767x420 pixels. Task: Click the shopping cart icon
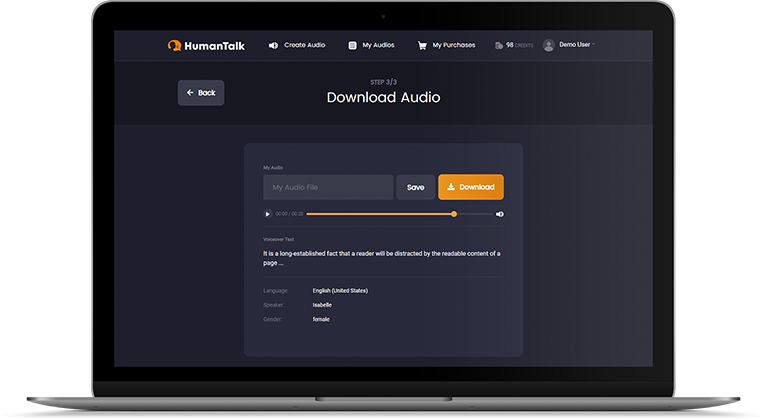coord(422,45)
